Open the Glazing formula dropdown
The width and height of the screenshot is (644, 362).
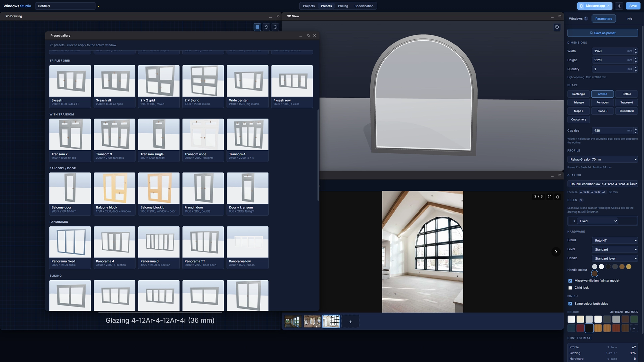[602, 184]
